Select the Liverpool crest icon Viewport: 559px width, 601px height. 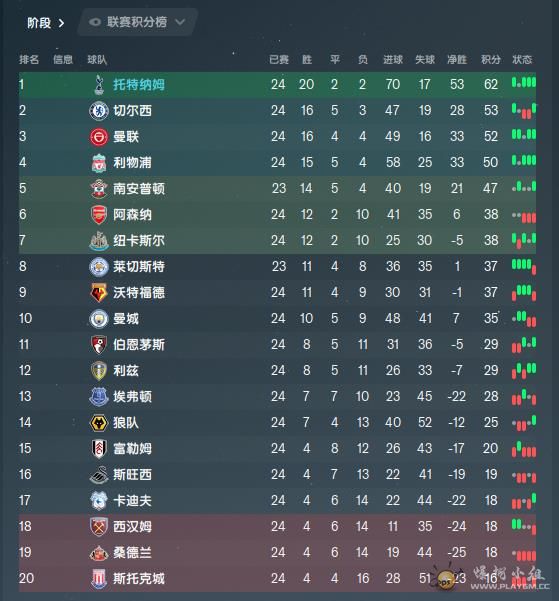click(99, 163)
